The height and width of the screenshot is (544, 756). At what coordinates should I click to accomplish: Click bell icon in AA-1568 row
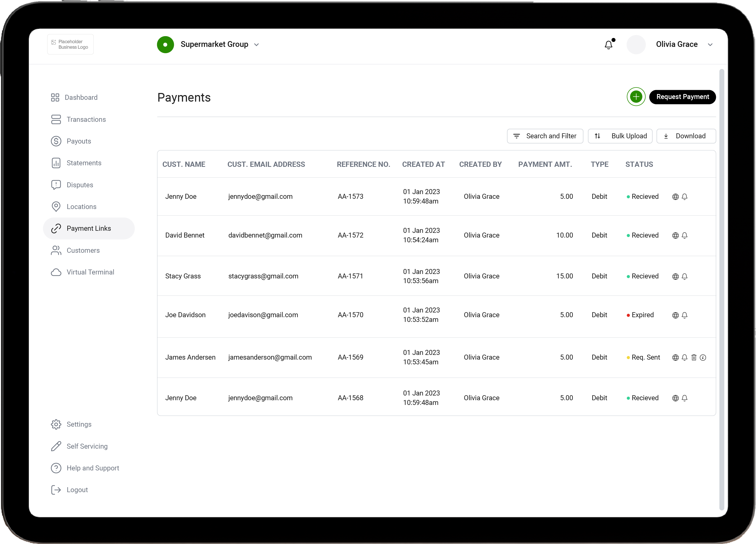click(x=685, y=398)
